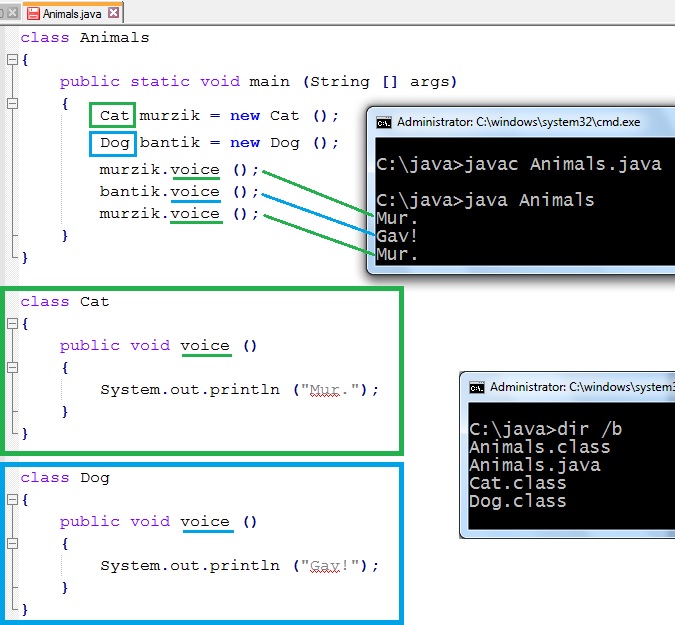
Task: Click 'C:\java>javac Animals.java' in console
Action: click(x=519, y=164)
